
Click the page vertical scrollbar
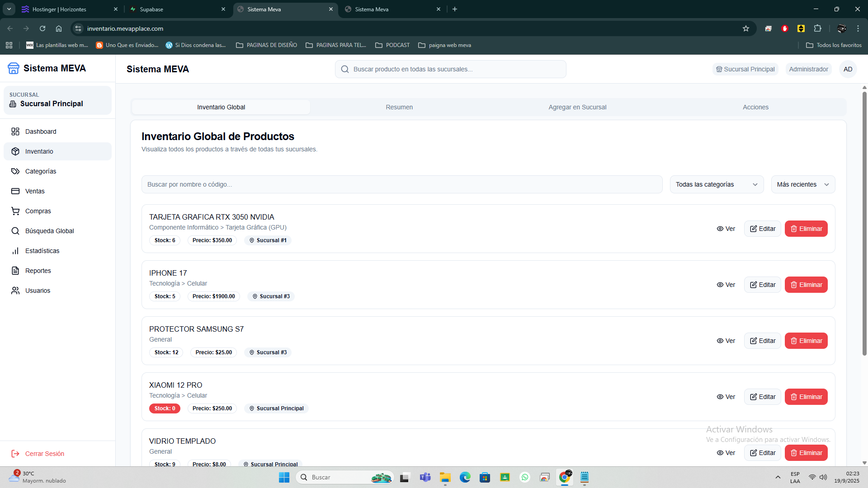[864, 224]
